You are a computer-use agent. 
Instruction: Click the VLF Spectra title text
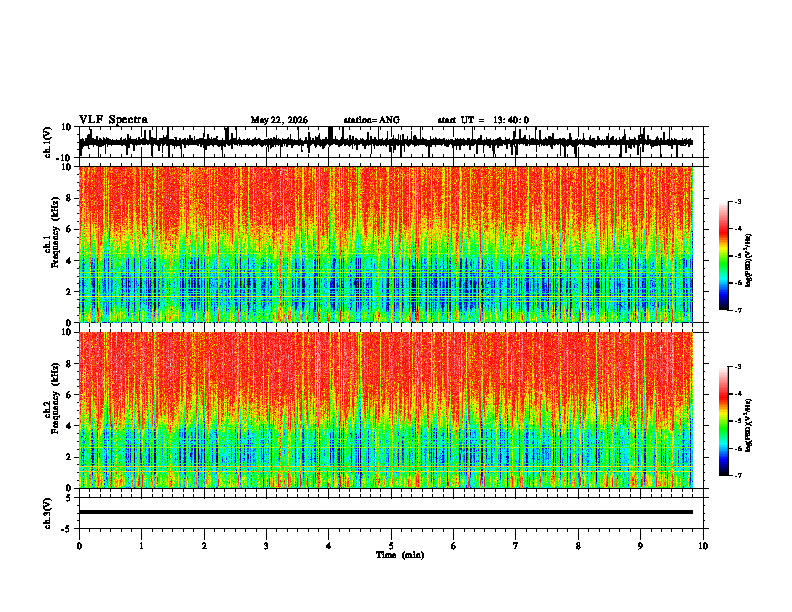tap(113, 120)
